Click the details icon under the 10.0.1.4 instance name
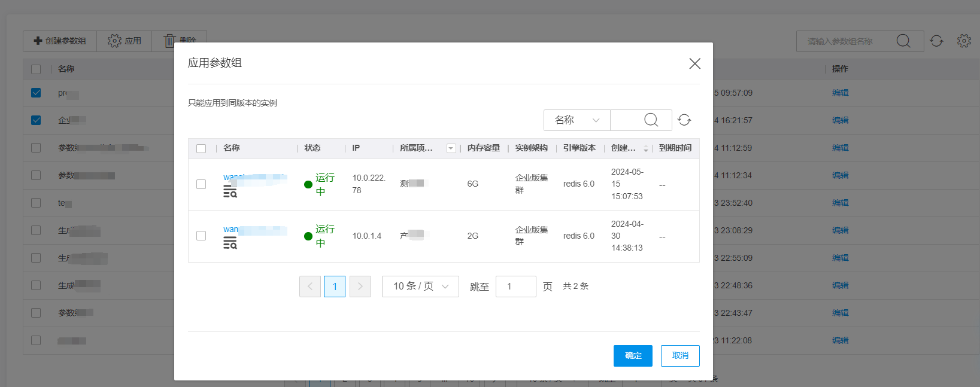This screenshot has height=387, width=980. click(230, 243)
